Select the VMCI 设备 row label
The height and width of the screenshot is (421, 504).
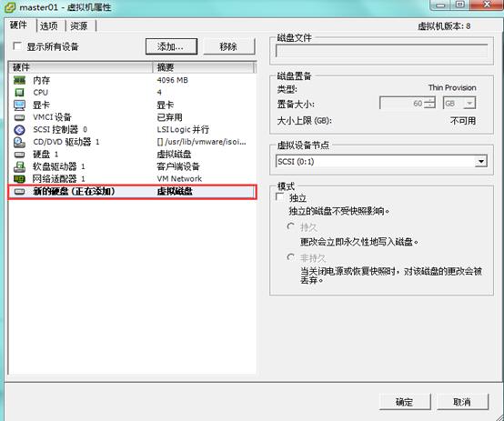(52, 117)
